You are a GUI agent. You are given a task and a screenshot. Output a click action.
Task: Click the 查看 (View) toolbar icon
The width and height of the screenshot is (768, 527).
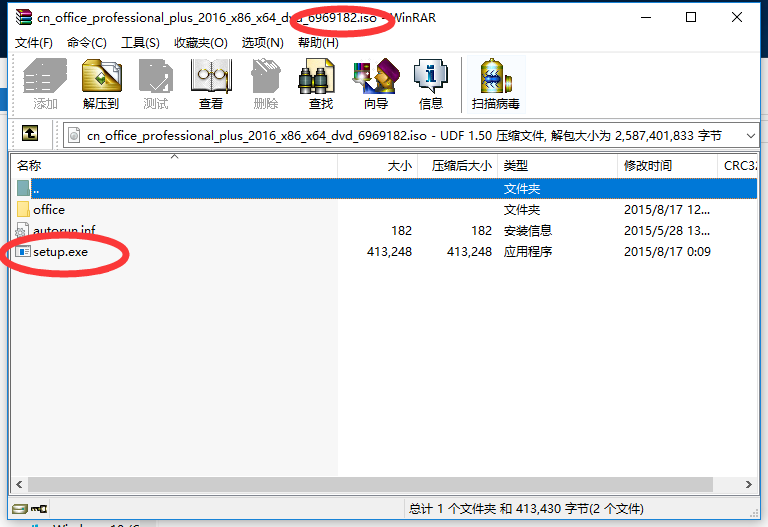coord(211,83)
